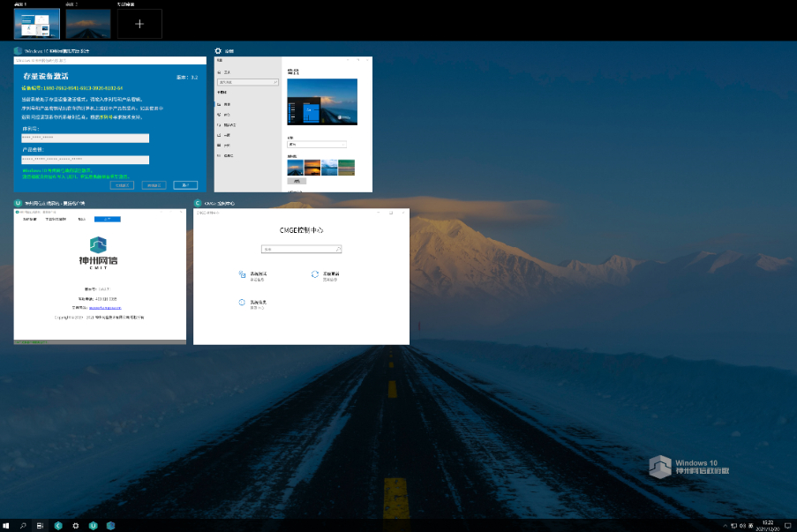Open taskbar search magnifier icon

click(23, 525)
